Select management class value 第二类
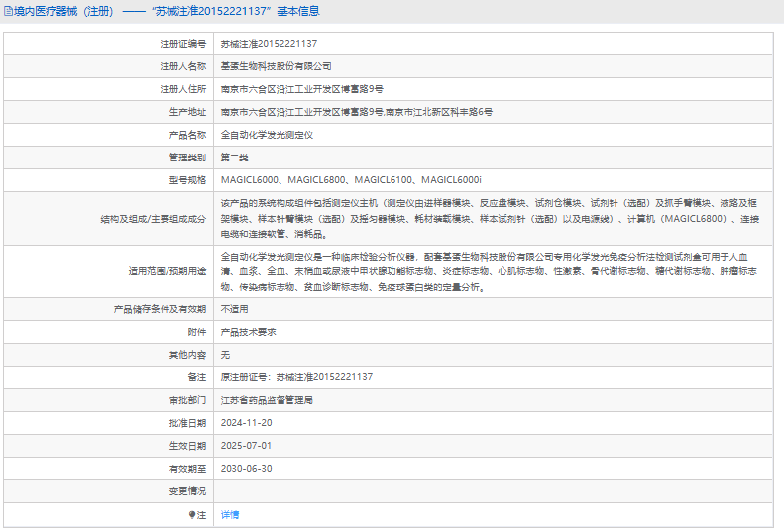This screenshot has height=532, width=784. (x=235, y=158)
